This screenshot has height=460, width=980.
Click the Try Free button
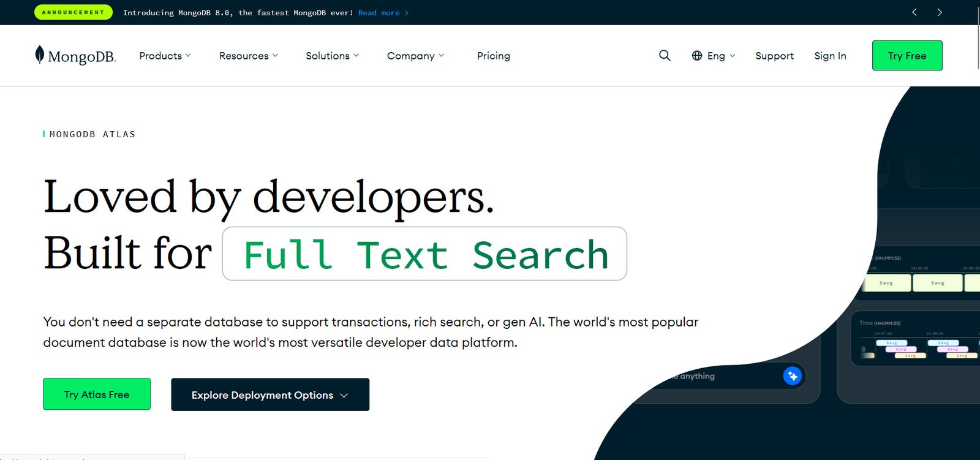click(x=907, y=56)
